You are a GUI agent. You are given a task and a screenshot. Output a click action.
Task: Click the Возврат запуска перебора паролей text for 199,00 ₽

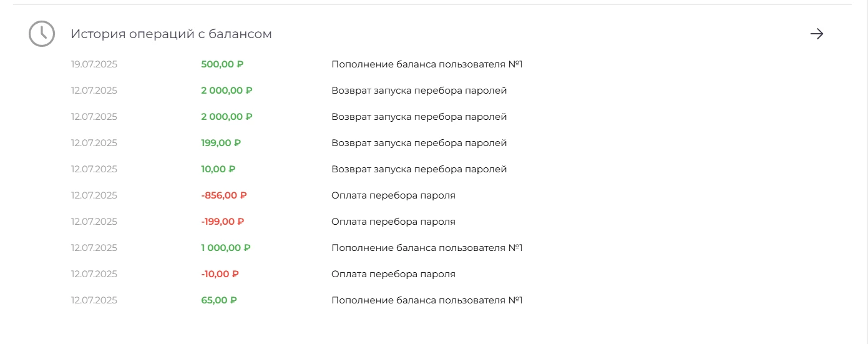[419, 143]
